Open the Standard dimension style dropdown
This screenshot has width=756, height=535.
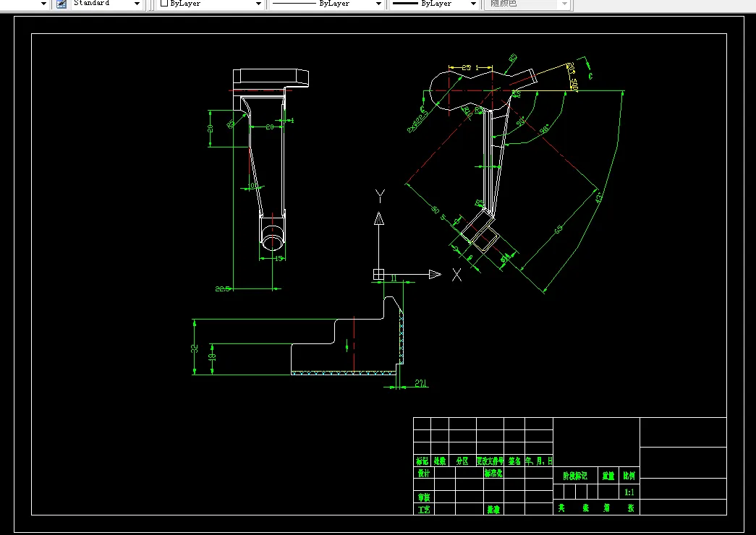[x=137, y=4]
